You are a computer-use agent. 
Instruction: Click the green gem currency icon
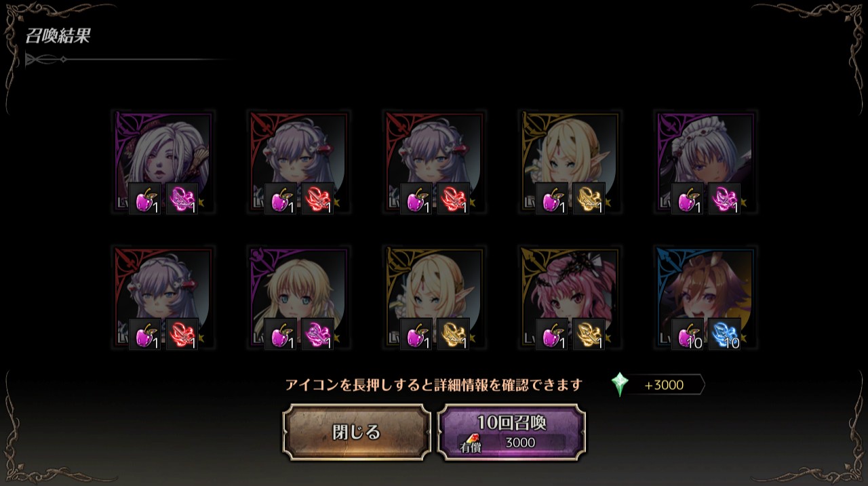(x=619, y=384)
